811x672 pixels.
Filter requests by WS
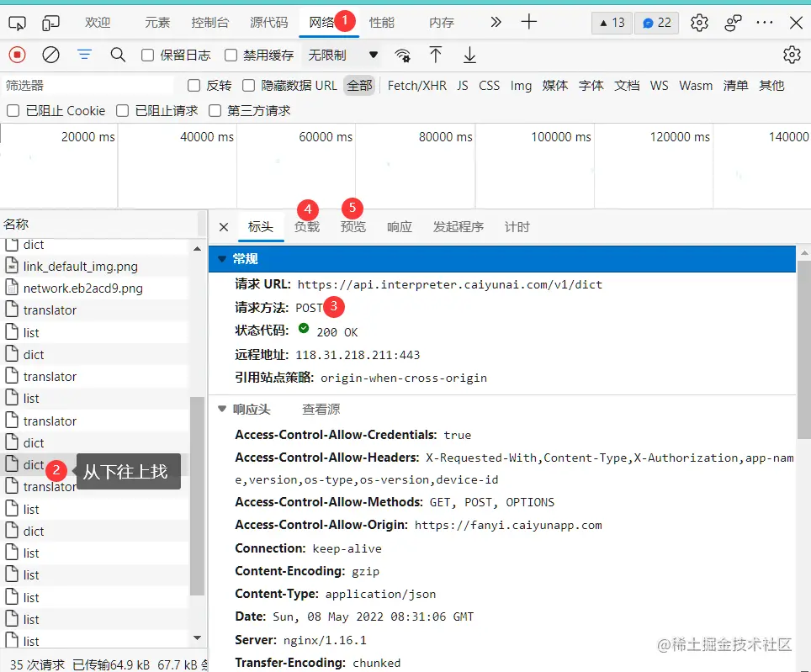pyautogui.click(x=659, y=85)
